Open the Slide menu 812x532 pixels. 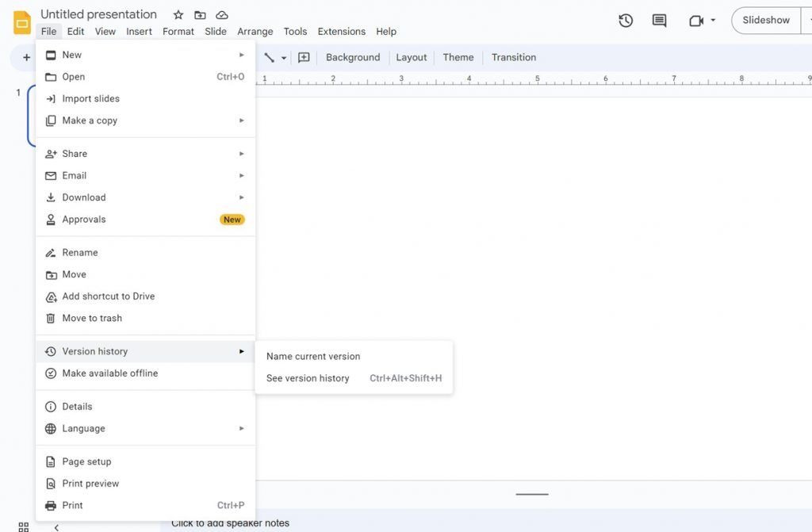pyautogui.click(x=216, y=32)
